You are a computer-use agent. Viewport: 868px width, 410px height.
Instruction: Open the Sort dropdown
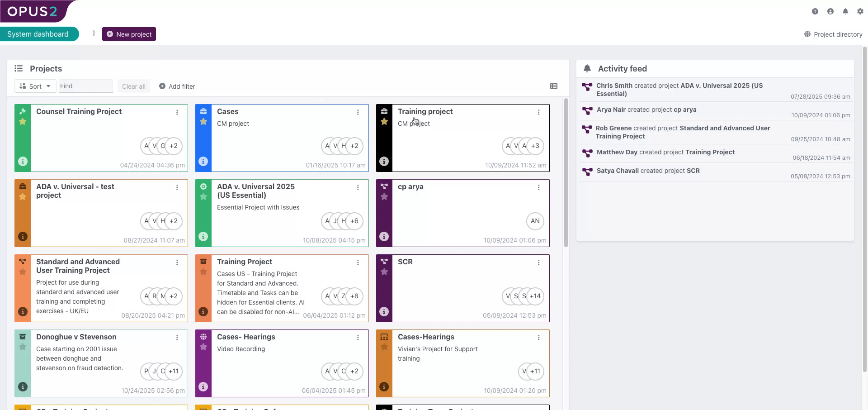(35, 86)
